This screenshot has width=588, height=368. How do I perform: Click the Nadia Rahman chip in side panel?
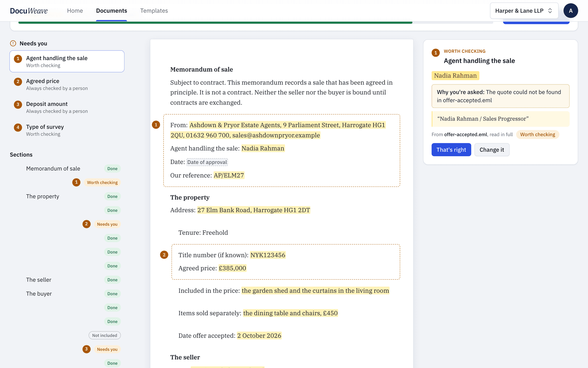[x=455, y=76]
